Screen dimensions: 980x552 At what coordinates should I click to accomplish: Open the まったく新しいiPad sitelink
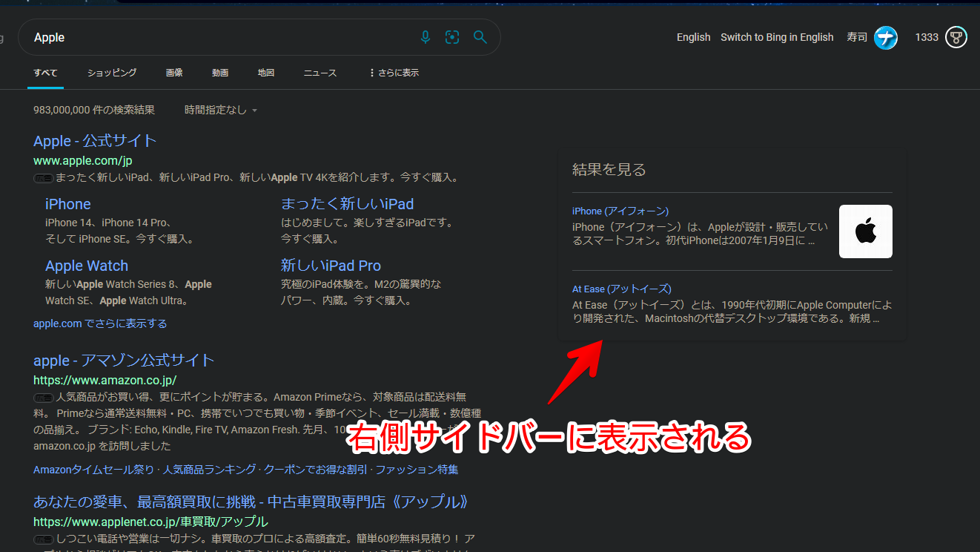pos(348,204)
